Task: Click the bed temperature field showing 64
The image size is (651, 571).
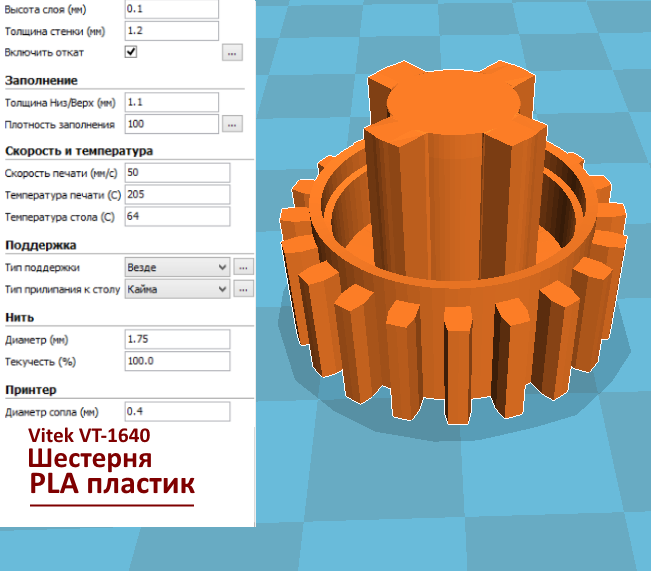Action: (177, 216)
